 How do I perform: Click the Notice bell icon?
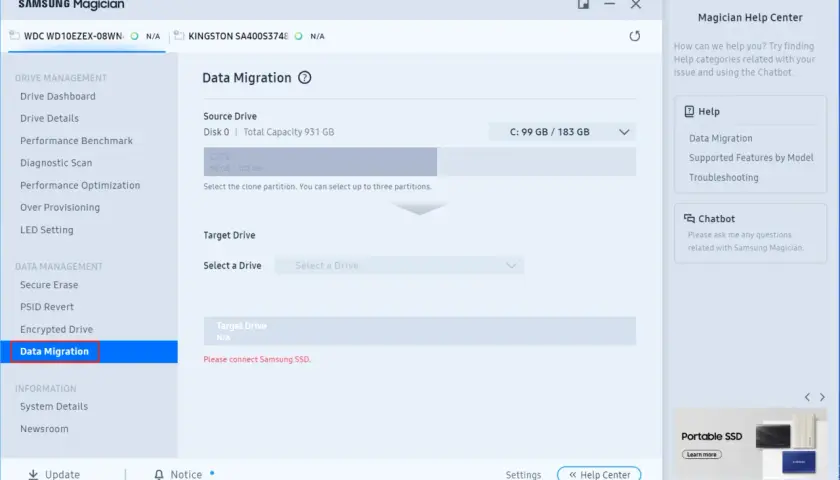[159, 474]
